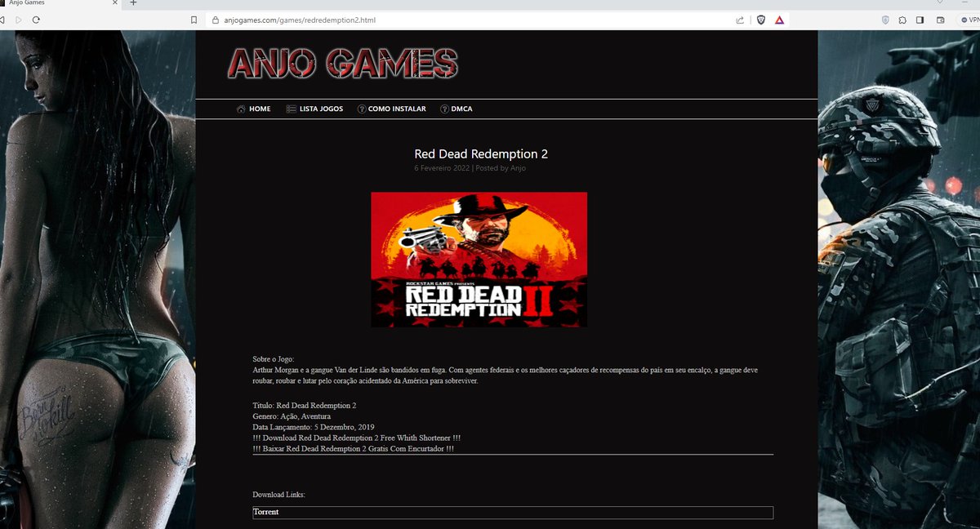Click the "Download Links:" label
The image size is (980, 529).
pos(278,495)
